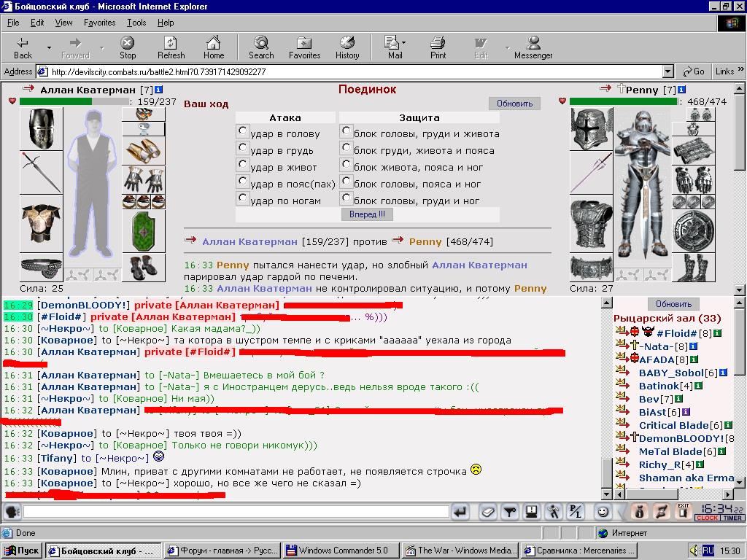Open the Edit menu
The image size is (747, 560).
(x=37, y=23)
